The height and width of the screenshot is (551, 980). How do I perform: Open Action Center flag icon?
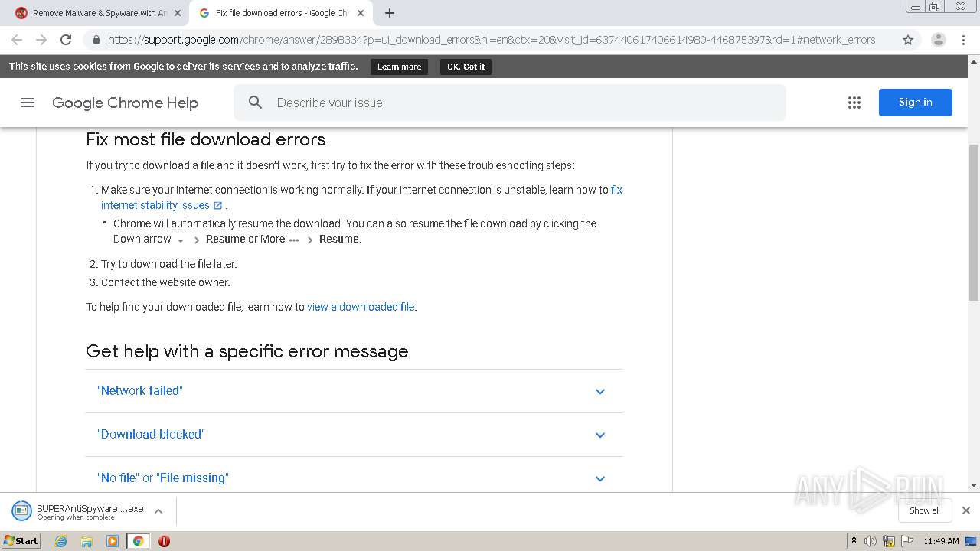pyautogui.click(x=906, y=541)
